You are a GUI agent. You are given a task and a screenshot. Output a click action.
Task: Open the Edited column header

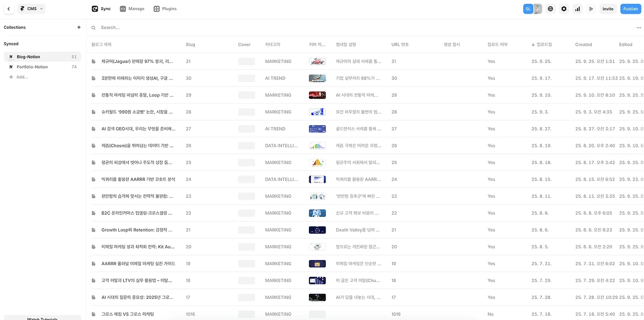pyautogui.click(x=625, y=44)
